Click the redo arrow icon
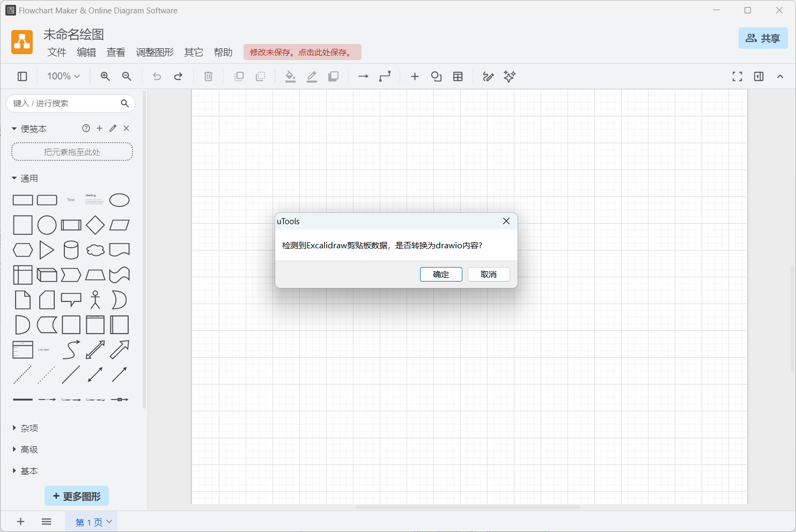The height and width of the screenshot is (532, 796). [x=178, y=77]
